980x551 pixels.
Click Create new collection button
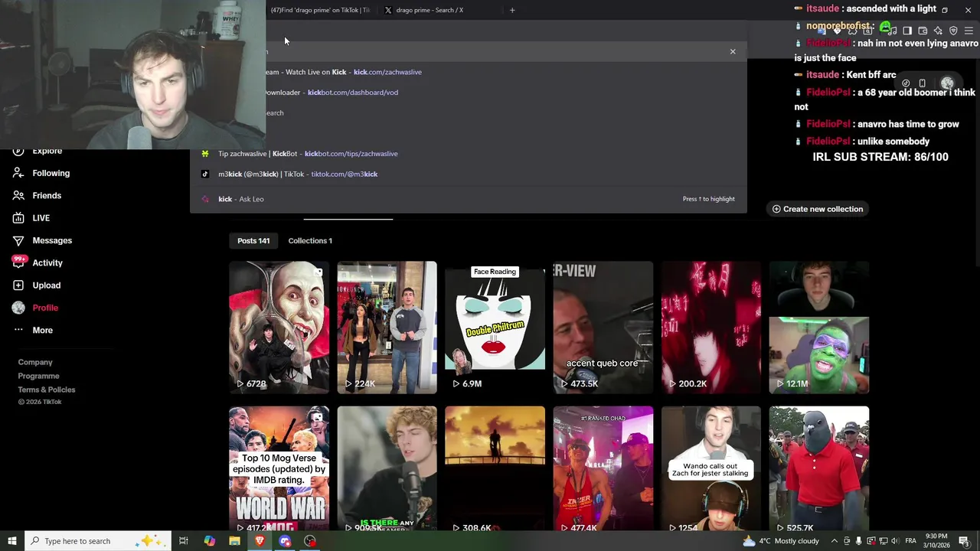tap(817, 209)
